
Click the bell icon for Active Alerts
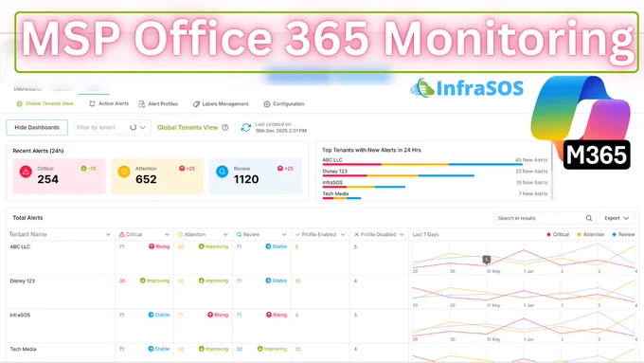92,103
